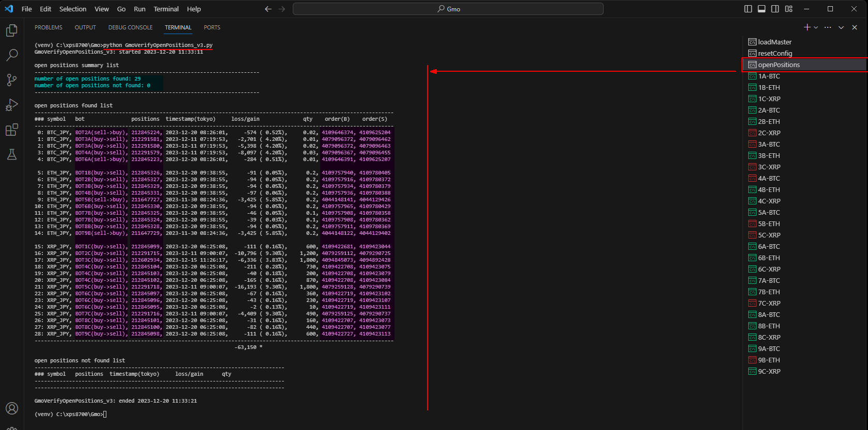Switch to the PORTS tab
This screenshot has width=868, height=430.
(x=212, y=27)
